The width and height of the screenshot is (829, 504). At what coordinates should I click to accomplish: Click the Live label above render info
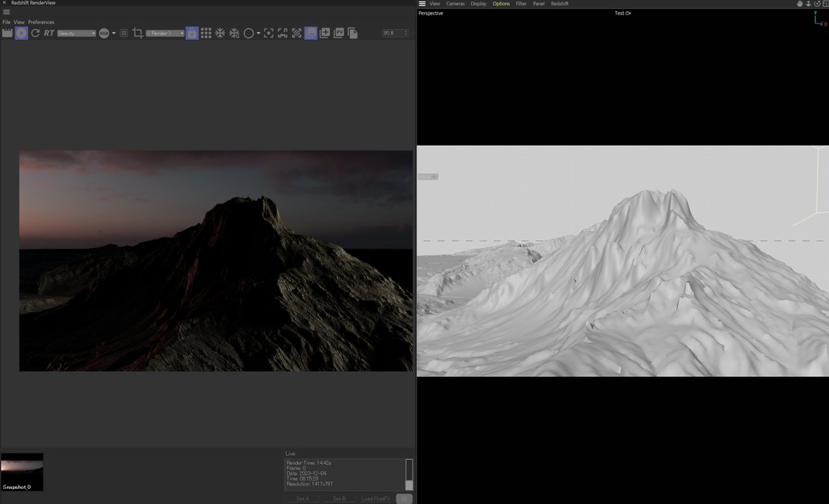(290, 454)
